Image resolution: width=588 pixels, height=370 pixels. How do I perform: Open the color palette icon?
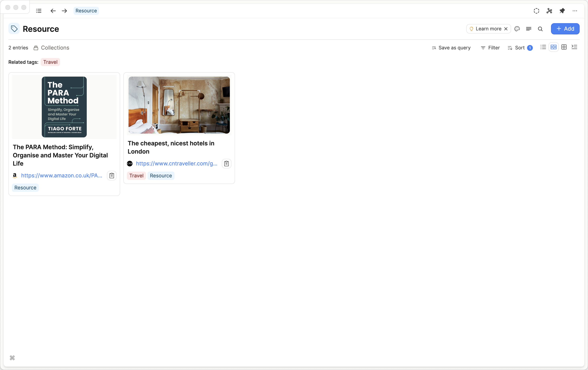[x=517, y=29]
